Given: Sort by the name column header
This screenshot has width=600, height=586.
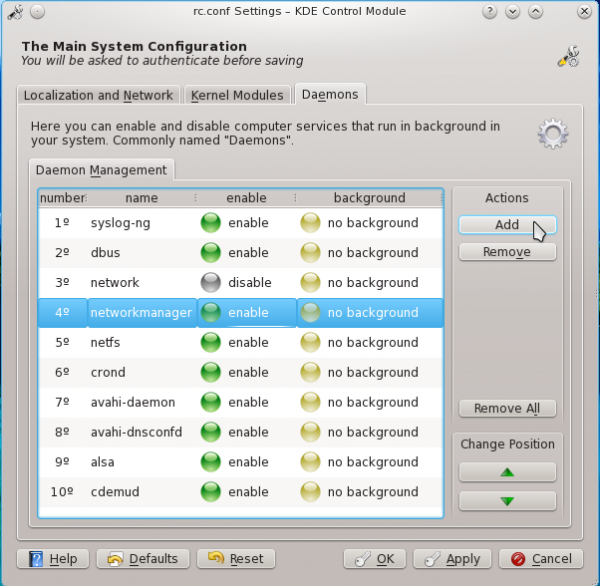Looking at the screenshot, I should pos(142,198).
